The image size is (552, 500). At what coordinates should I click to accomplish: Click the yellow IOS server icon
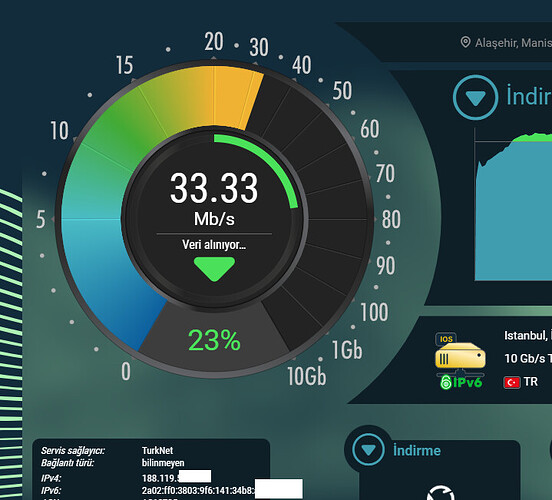click(460, 353)
